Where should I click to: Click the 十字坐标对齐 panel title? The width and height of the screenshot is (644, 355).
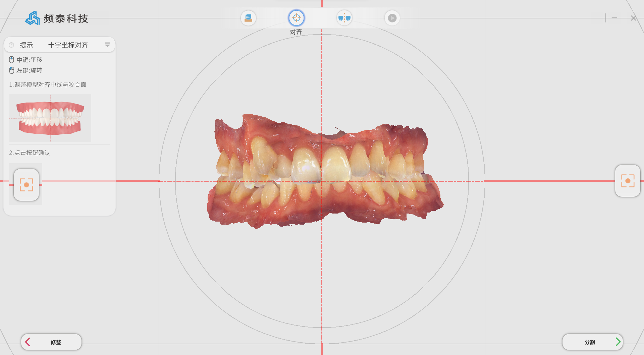[68, 45]
